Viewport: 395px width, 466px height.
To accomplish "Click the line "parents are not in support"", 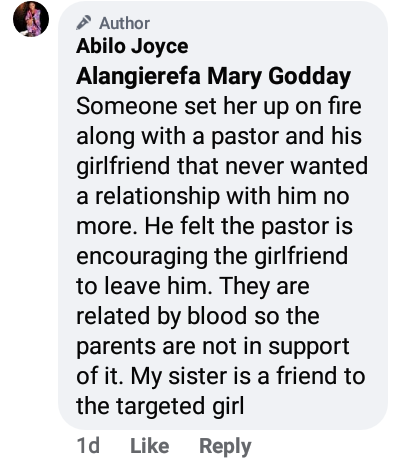I will [x=213, y=347].
